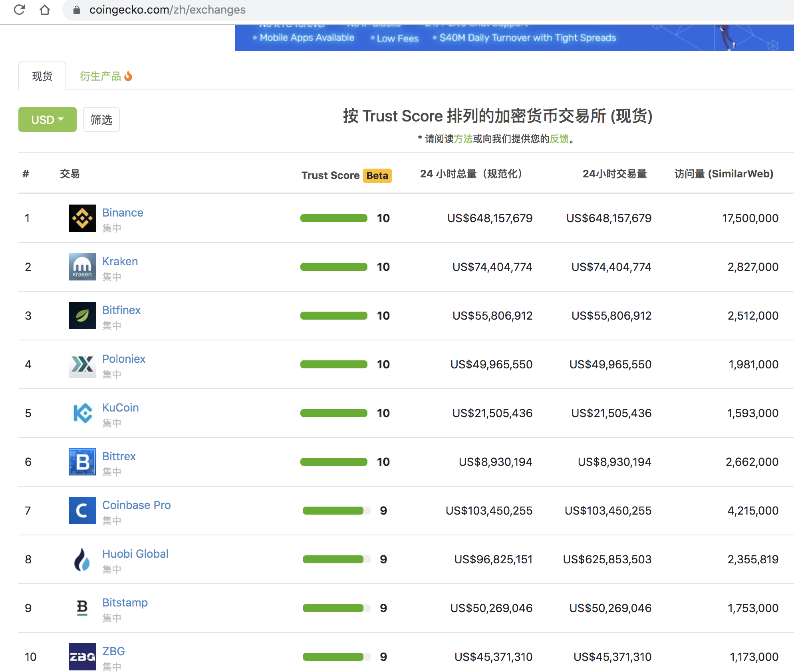
Task: Open the 方法 methodology link
Action: 463,139
